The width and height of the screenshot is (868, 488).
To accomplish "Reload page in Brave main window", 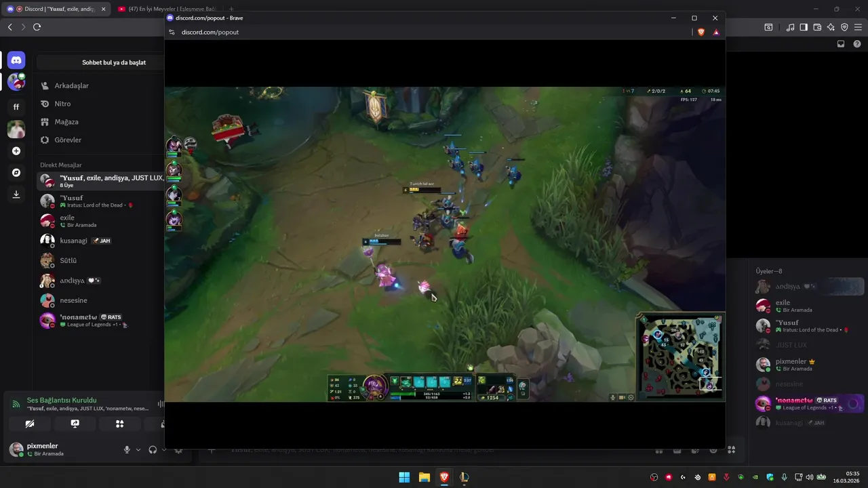I will pos(37,27).
